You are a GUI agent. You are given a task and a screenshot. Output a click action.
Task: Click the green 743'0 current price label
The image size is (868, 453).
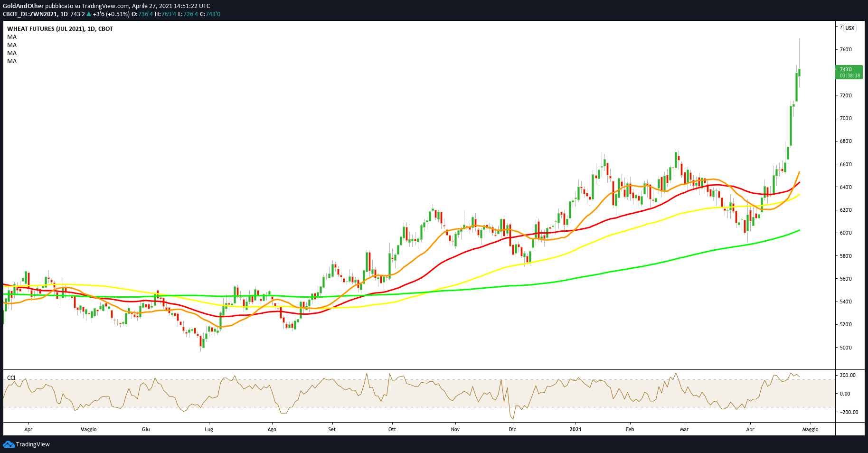pyautogui.click(x=846, y=69)
